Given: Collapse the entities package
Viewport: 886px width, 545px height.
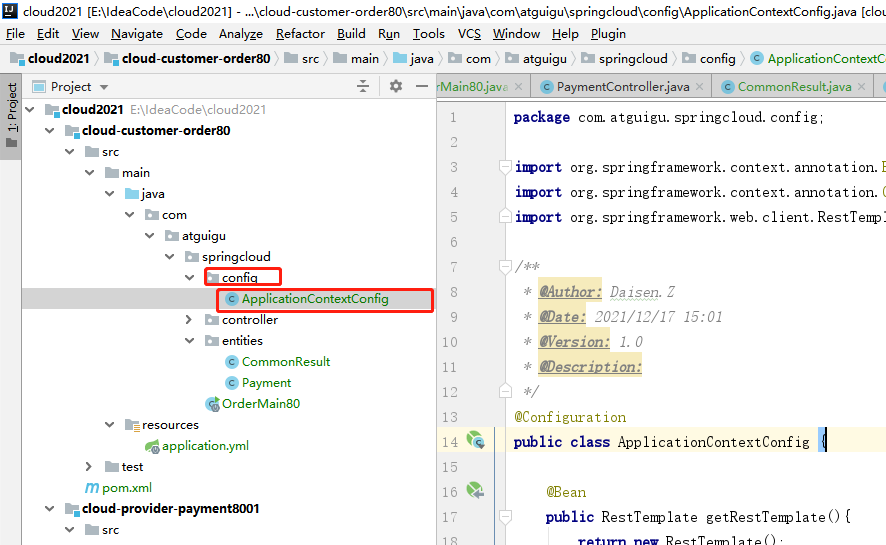Looking at the screenshot, I should [189, 341].
